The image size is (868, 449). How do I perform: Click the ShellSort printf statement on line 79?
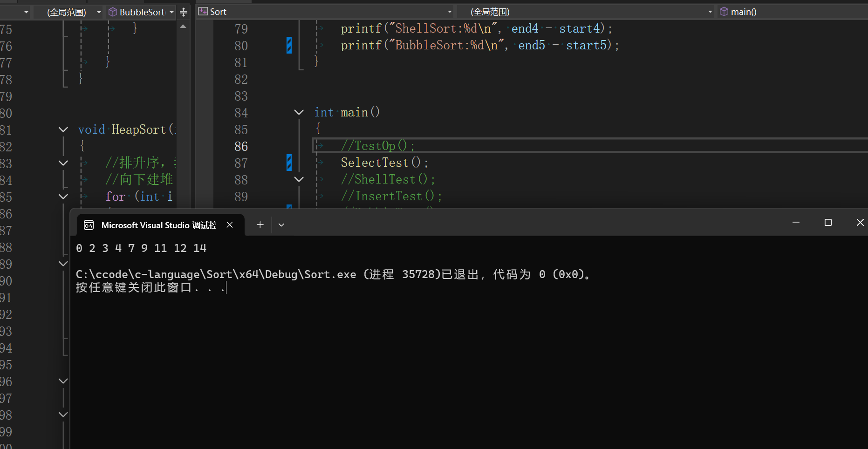coord(477,28)
